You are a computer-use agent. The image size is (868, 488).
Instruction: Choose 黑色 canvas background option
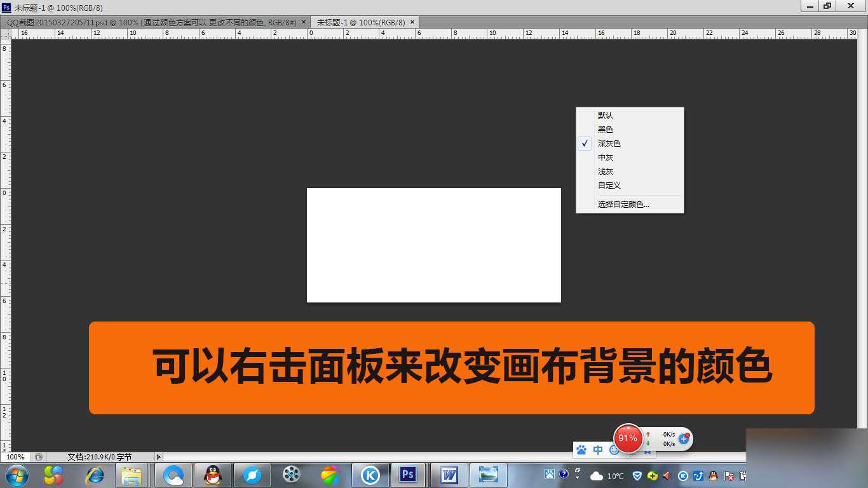click(x=630, y=130)
